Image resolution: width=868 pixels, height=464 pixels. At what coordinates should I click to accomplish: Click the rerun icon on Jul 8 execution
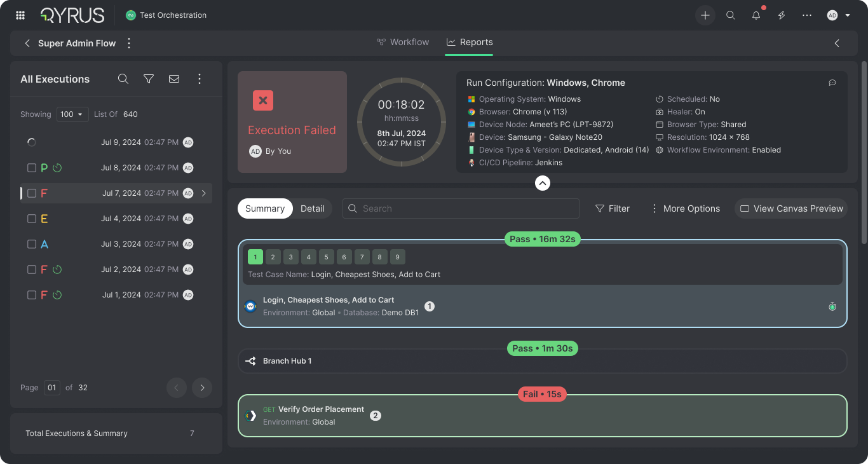point(57,168)
